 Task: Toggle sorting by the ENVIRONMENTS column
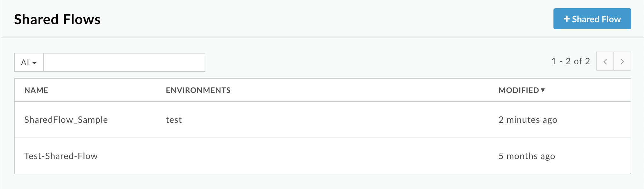point(198,90)
